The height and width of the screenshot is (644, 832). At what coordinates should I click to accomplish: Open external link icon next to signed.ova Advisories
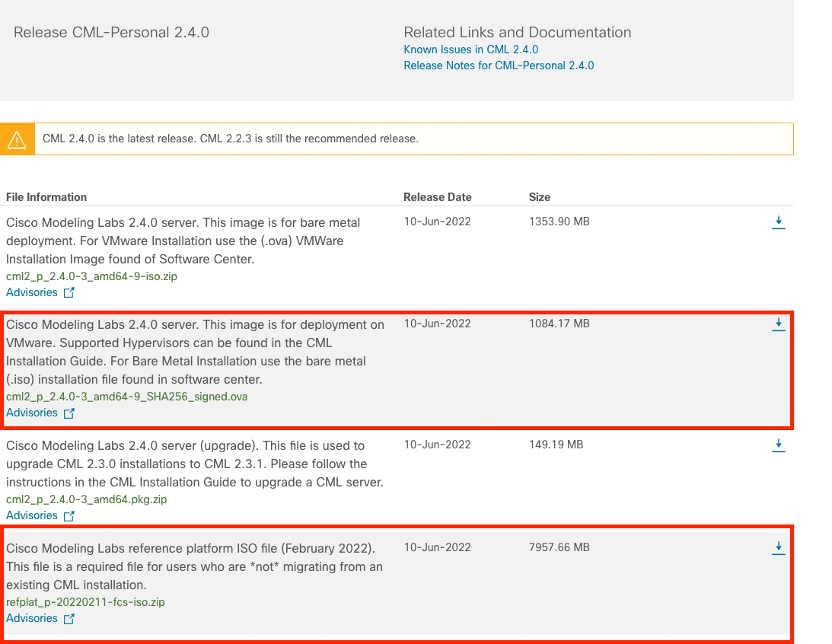(69, 413)
